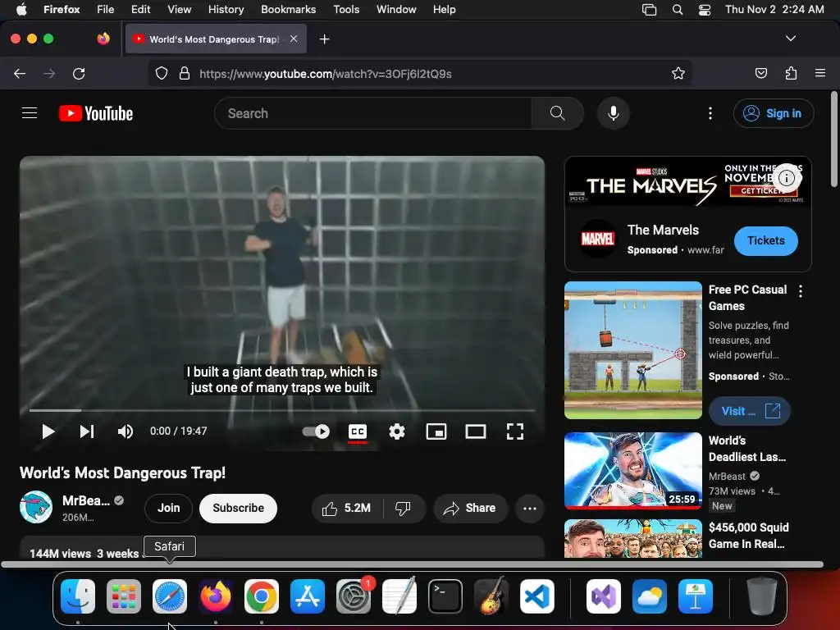The height and width of the screenshot is (630, 840).
Task: Click Visit link for casual games ad
Action: (750, 411)
